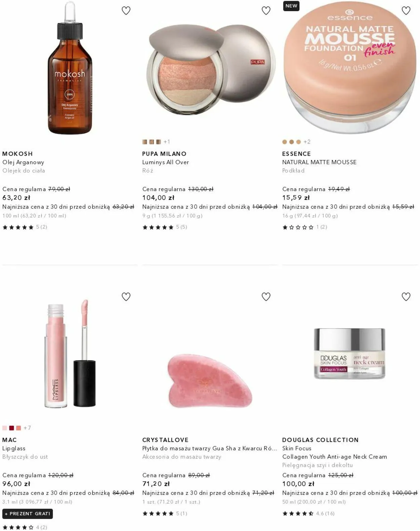The height and width of the screenshot is (531, 420).
Task: Click the MAC Lipglass product image
Action: pos(70,353)
